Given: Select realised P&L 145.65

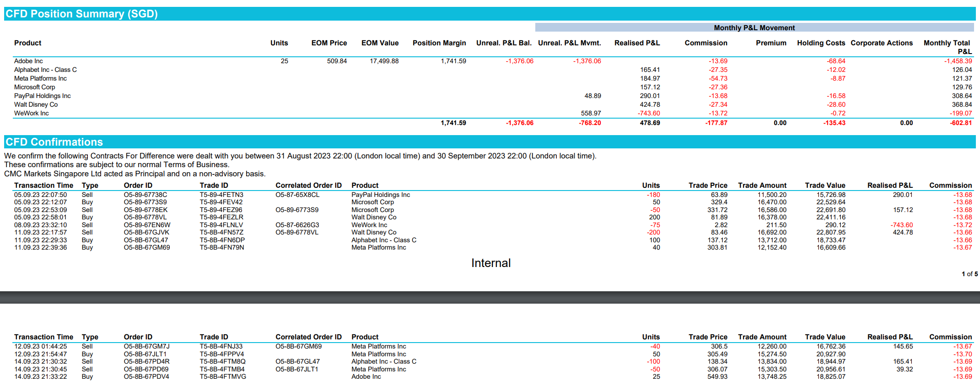Looking at the screenshot, I should (903, 346).
